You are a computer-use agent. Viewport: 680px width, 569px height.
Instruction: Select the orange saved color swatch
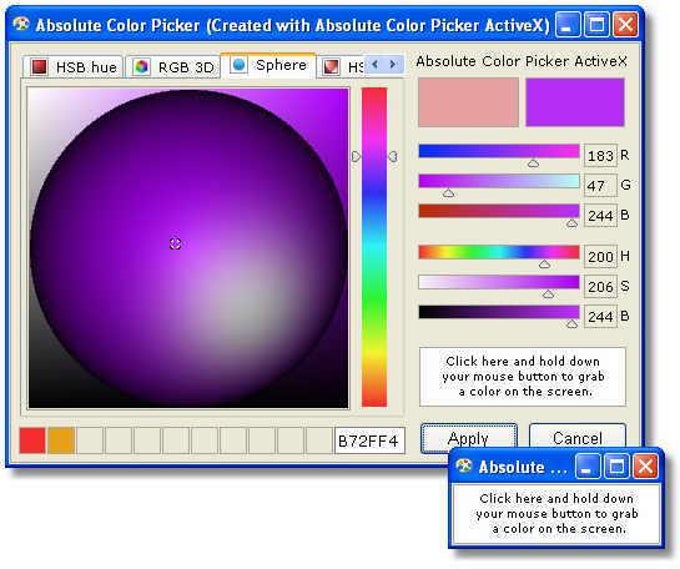[x=61, y=440]
